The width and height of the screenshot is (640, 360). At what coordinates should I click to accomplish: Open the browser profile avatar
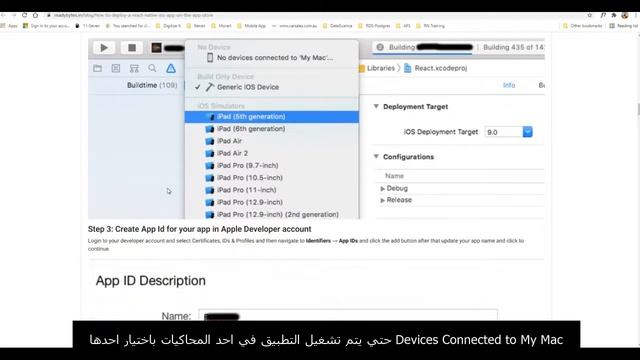pos(625,15)
